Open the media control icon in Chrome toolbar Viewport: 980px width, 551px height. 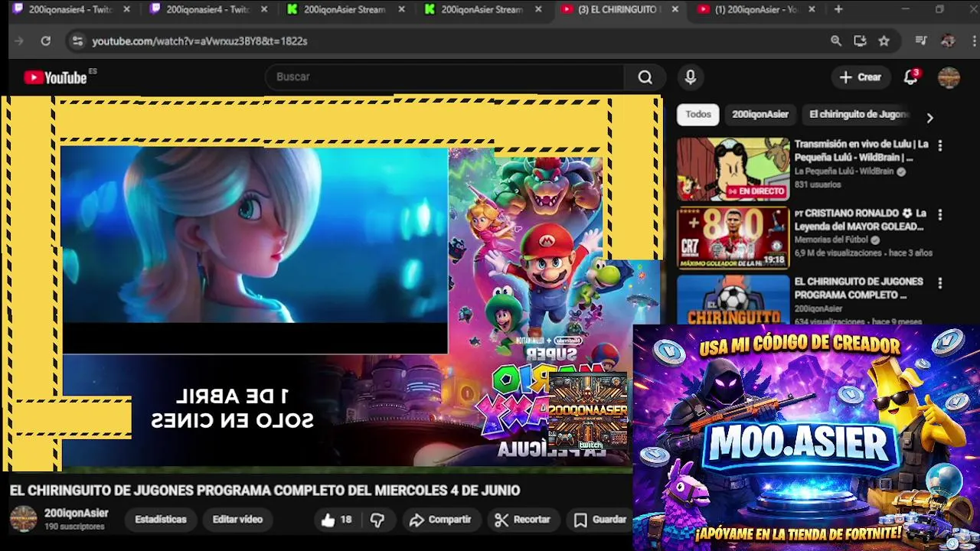[x=921, y=41]
